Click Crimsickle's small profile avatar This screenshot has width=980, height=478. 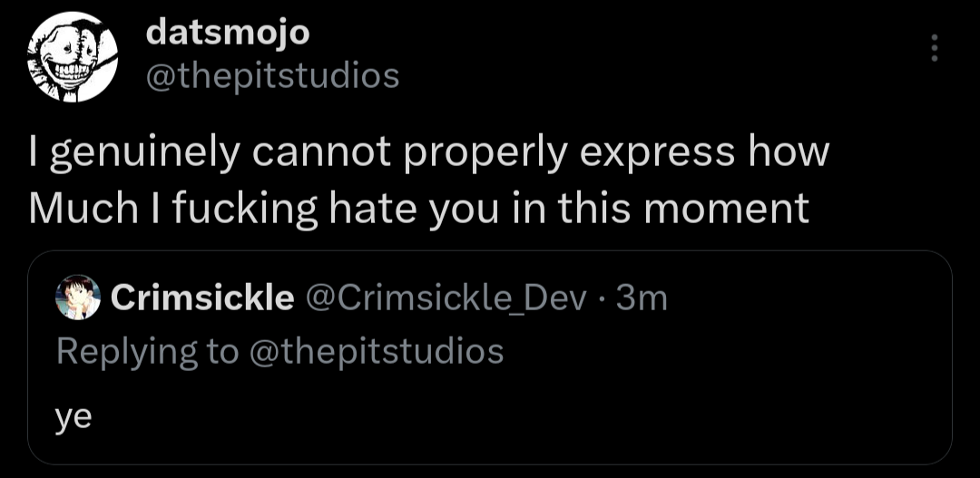(x=78, y=298)
